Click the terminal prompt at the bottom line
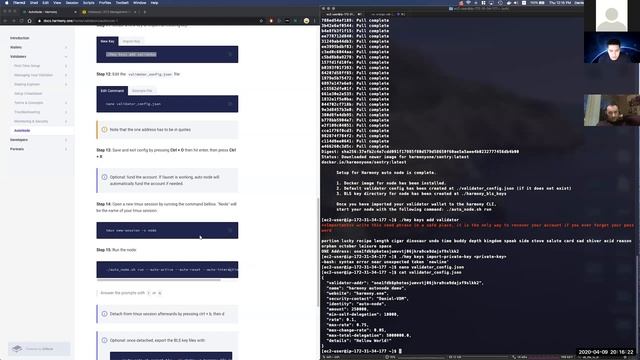The height and width of the screenshot is (360, 640). (x=361, y=351)
